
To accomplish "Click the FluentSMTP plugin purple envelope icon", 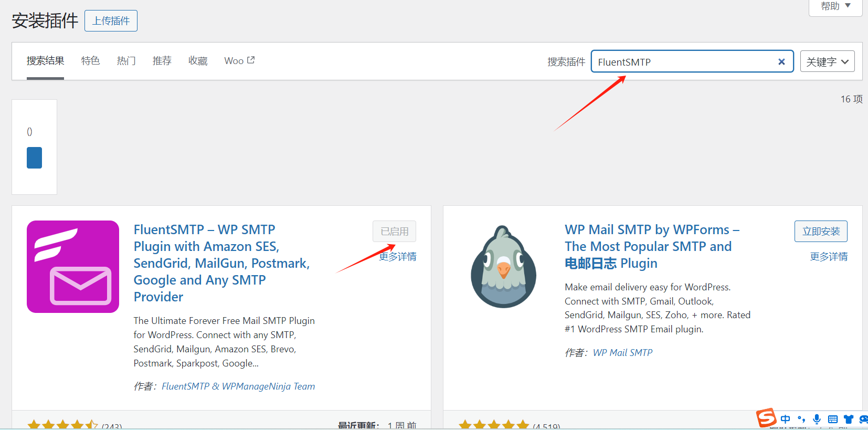I will 73,267.
